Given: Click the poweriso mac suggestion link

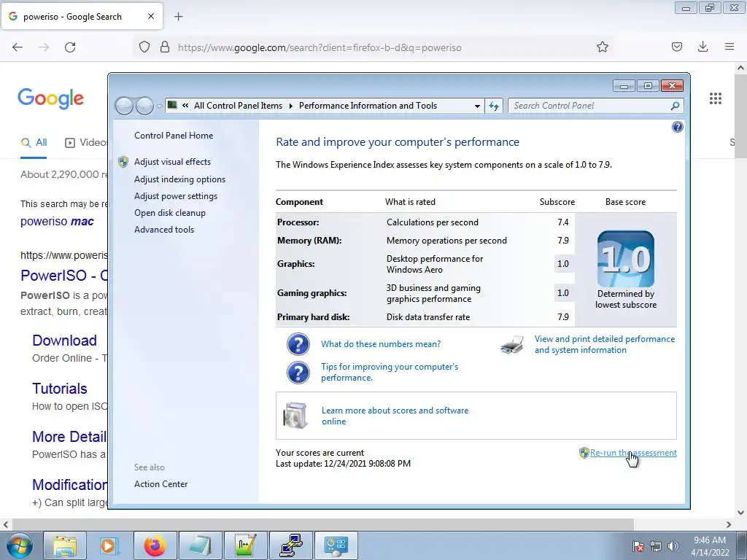Looking at the screenshot, I should (57, 222).
